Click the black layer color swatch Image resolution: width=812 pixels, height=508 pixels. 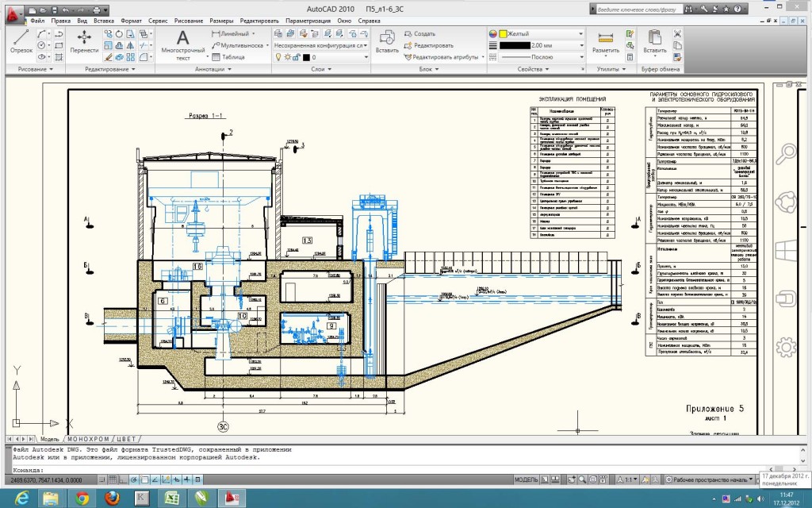pyautogui.click(x=306, y=57)
